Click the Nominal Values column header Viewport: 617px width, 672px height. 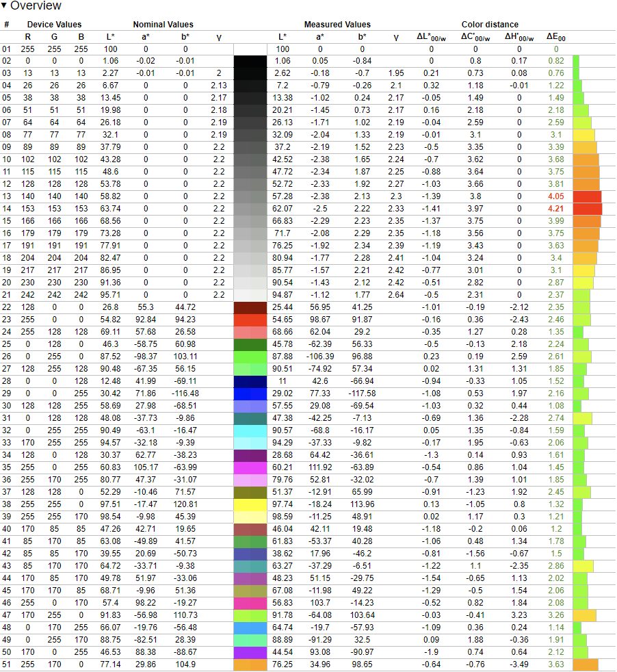pyautogui.click(x=163, y=25)
